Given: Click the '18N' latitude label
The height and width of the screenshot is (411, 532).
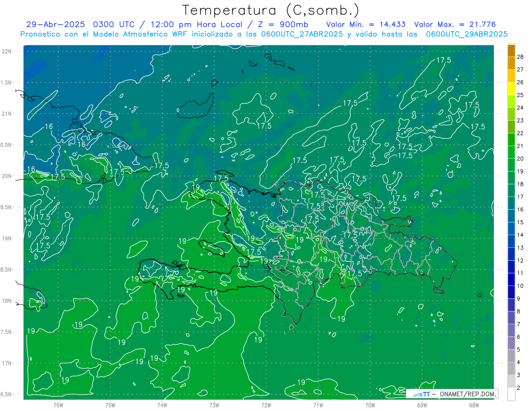Looking at the screenshot, I should 7,301.
